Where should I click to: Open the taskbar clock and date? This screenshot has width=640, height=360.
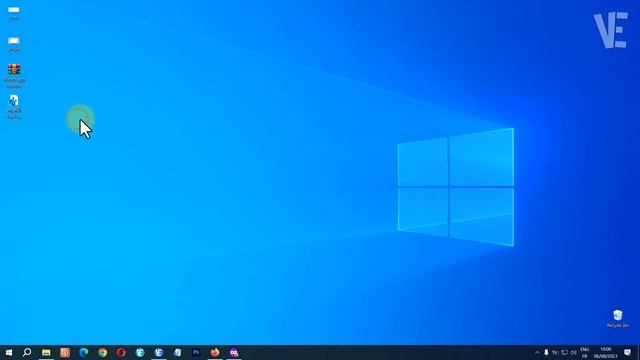(x=606, y=353)
